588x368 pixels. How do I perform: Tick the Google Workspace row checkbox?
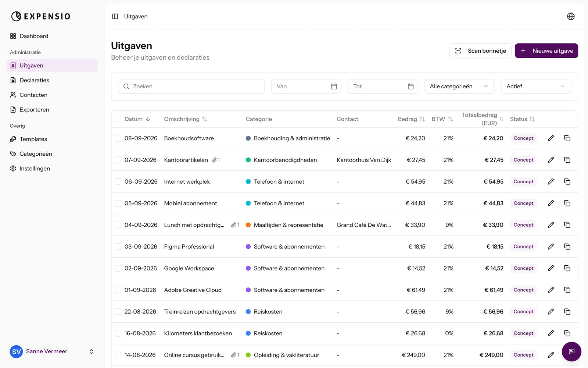(118, 268)
